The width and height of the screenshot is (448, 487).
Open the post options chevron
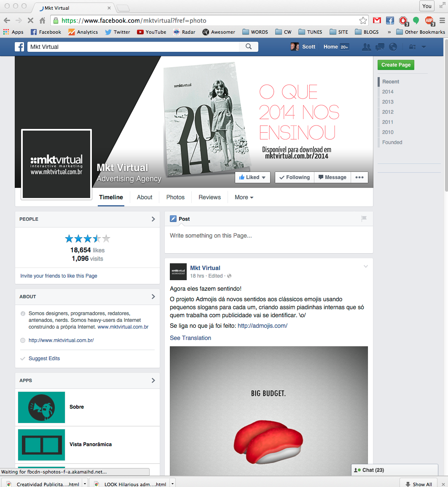click(x=366, y=267)
